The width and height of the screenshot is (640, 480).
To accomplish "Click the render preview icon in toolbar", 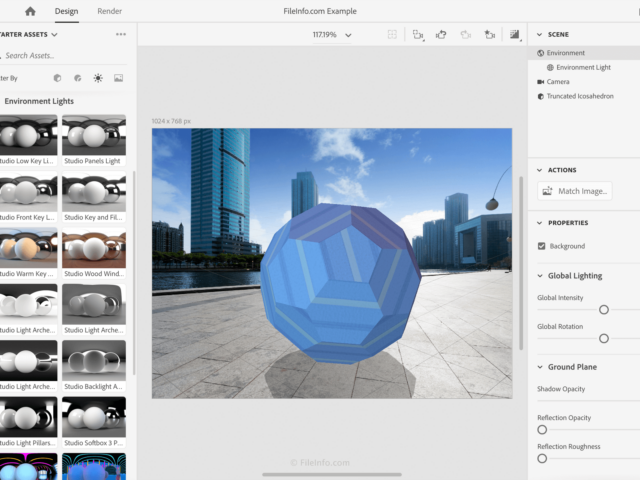I will click(515, 34).
